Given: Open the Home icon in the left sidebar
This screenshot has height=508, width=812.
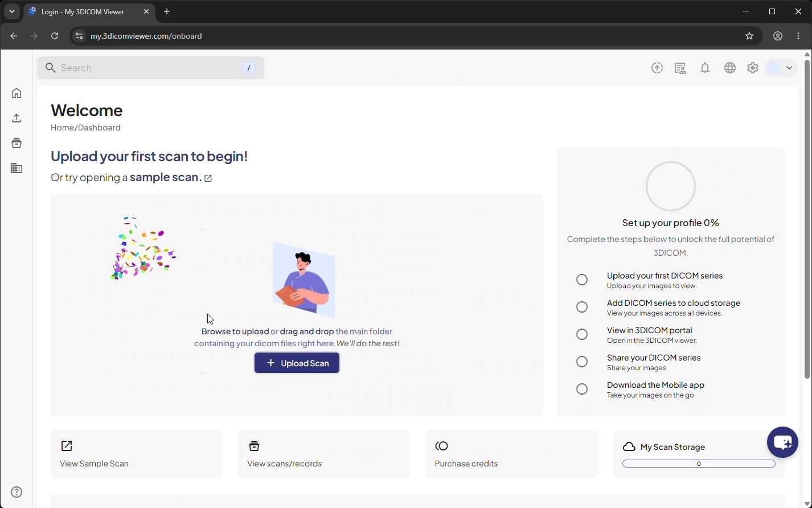Looking at the screenshot, I should (x=17, y=93).
